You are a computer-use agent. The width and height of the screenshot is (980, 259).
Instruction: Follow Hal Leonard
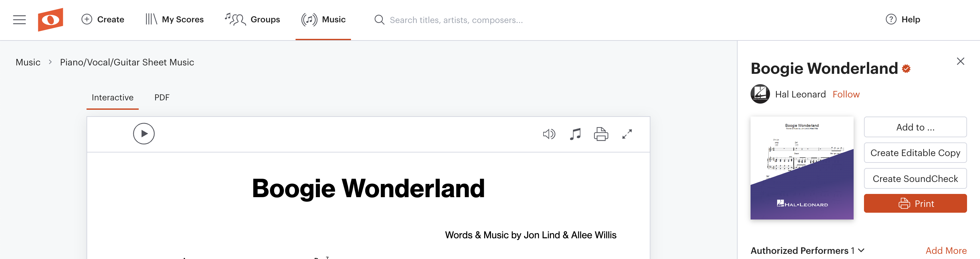tap(846, 94)
